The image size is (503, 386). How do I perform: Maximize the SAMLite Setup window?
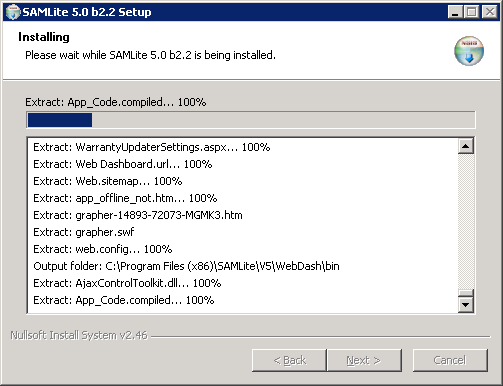471,12
